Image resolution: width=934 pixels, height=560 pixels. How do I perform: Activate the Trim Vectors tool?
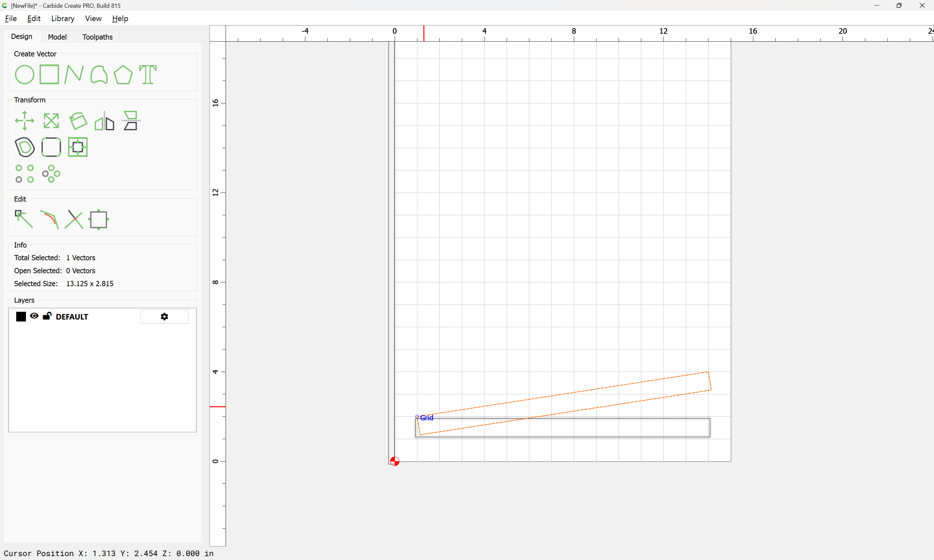(x=74, y=219)
